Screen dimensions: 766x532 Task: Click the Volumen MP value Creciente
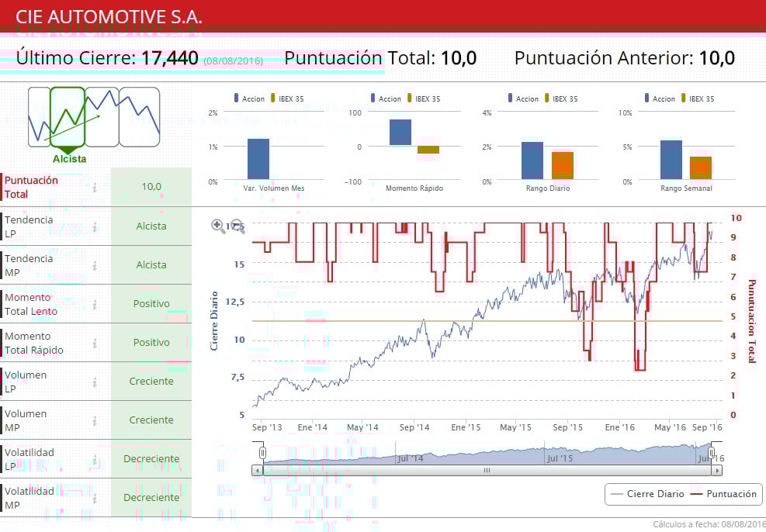[151, 420]
